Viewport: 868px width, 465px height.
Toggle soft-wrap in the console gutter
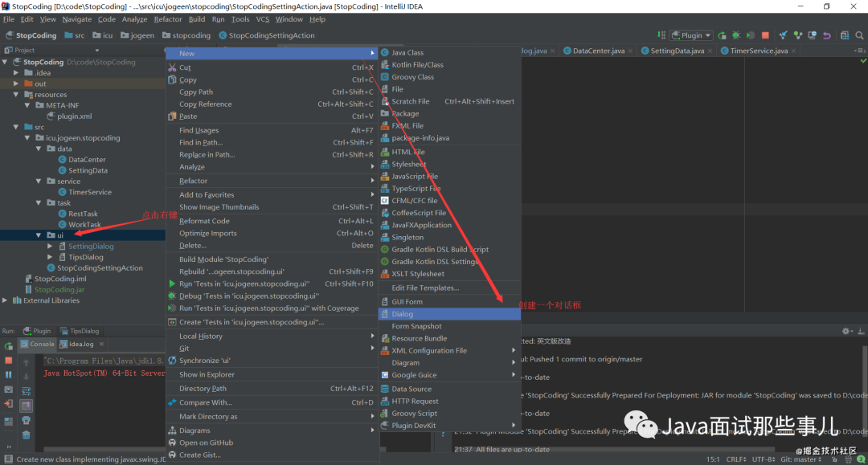[26, 391]
